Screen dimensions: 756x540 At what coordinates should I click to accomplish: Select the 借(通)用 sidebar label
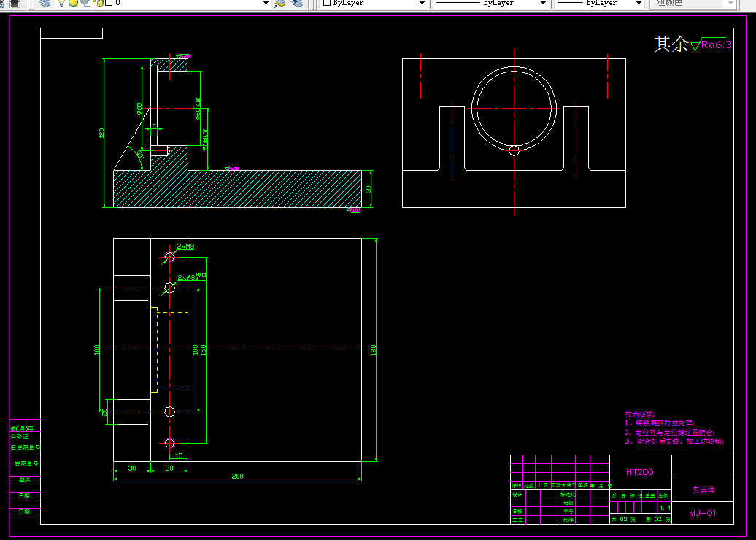click(22, 428)
